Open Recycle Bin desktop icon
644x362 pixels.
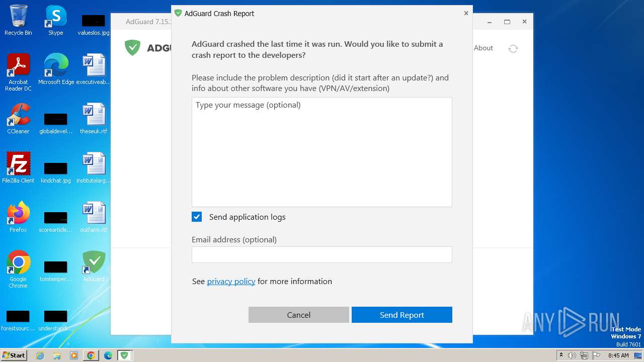pos(18,20)
